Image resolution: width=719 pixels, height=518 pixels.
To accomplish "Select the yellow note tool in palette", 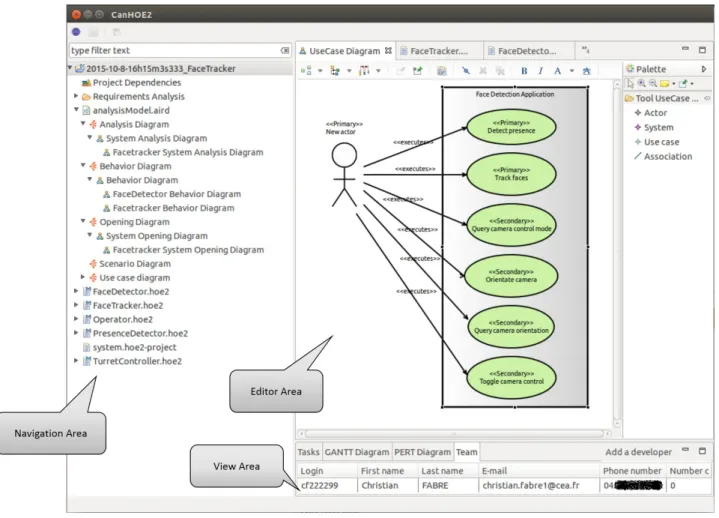I will pyautogui.click(x=664, y=83).
